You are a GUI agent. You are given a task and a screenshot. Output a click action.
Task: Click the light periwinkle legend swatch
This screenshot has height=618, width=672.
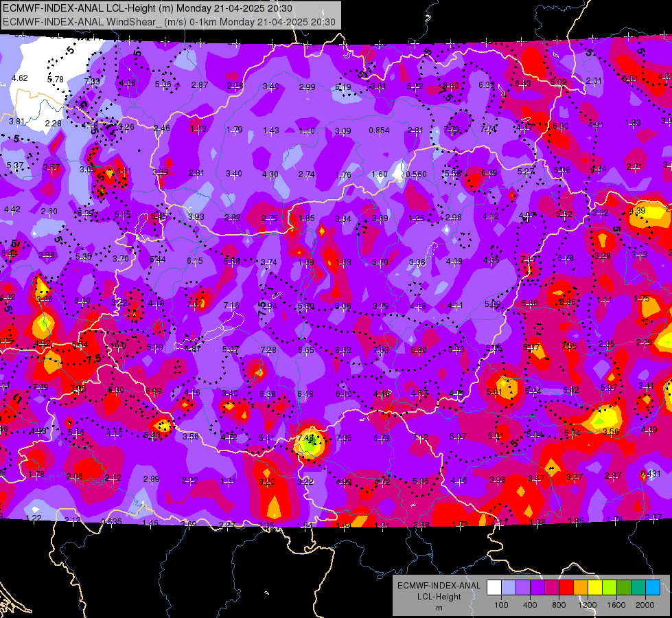[508, 588]
